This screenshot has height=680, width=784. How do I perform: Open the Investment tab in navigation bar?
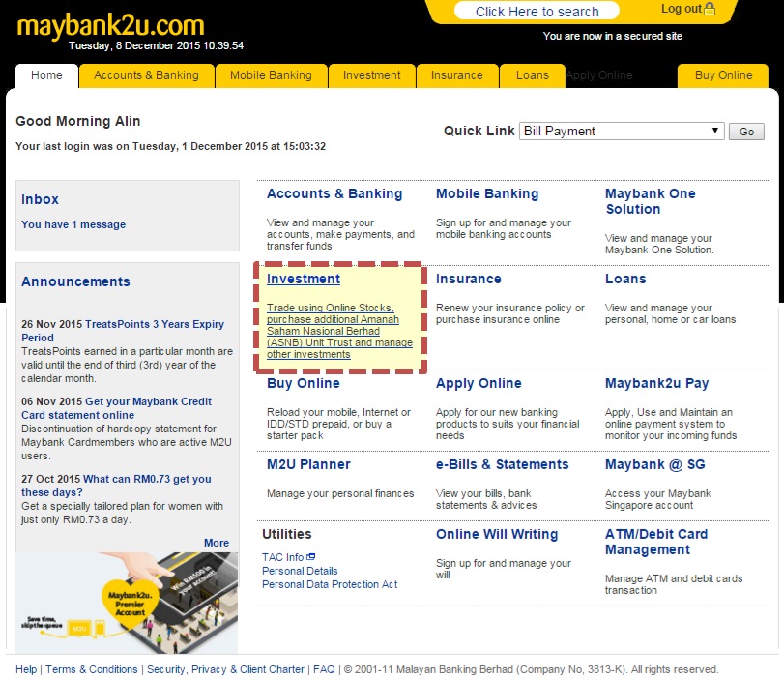pos(371,75)
